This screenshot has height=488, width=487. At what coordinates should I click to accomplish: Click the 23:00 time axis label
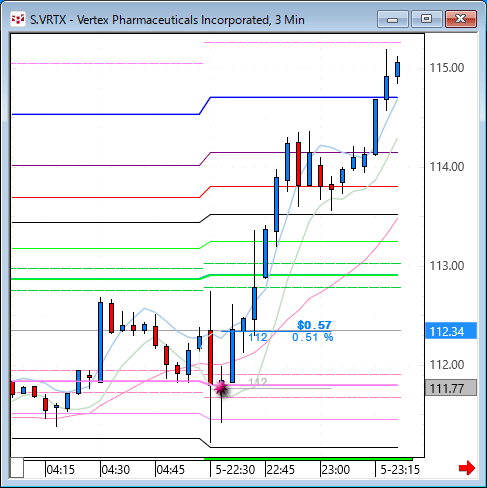click(336, 470)
